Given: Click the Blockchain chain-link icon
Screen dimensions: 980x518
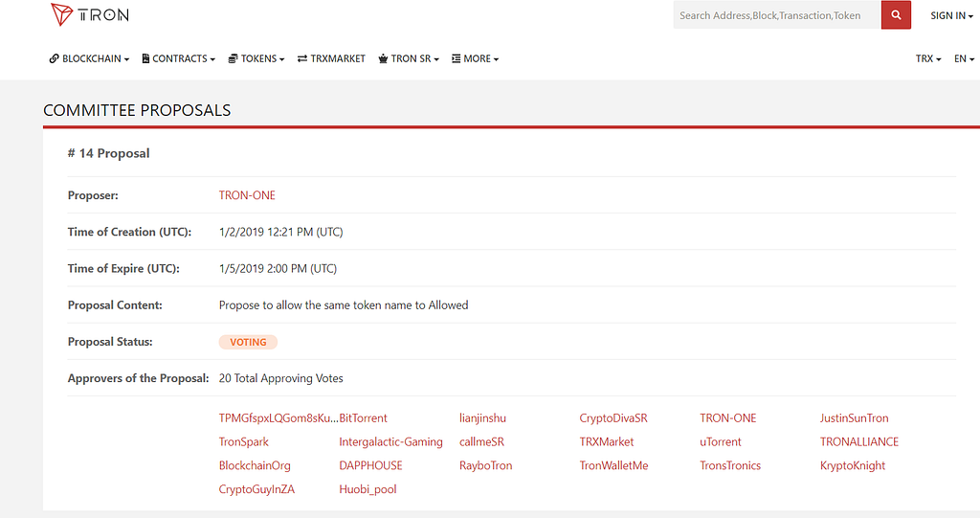Looking at the screenshot, I should [x=55, y=58].
